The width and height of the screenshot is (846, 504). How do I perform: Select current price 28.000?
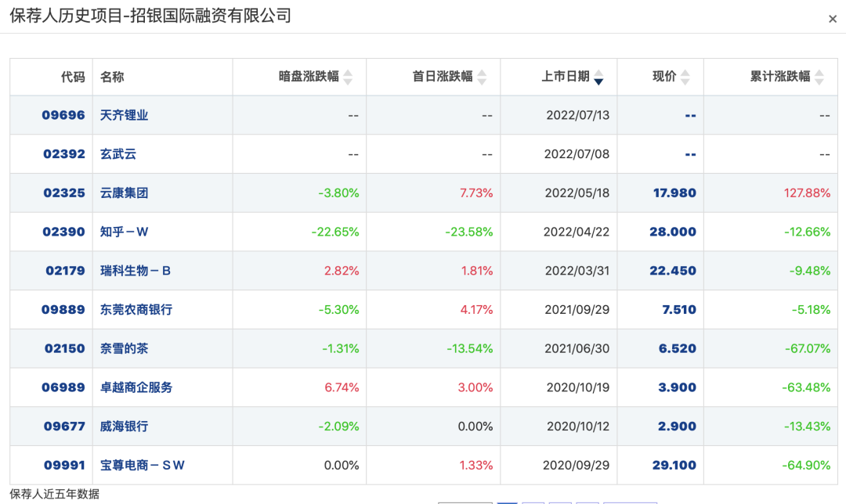coord(673,232)
